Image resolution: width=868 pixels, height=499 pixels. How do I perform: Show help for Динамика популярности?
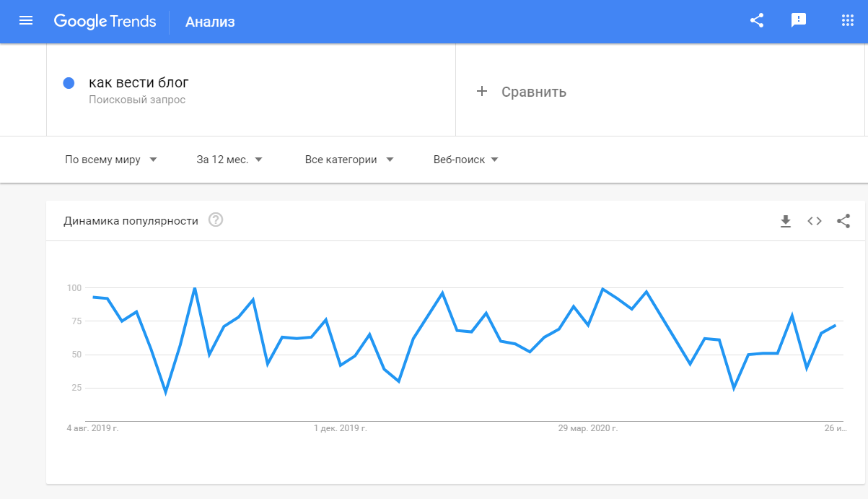coord(216,220)
